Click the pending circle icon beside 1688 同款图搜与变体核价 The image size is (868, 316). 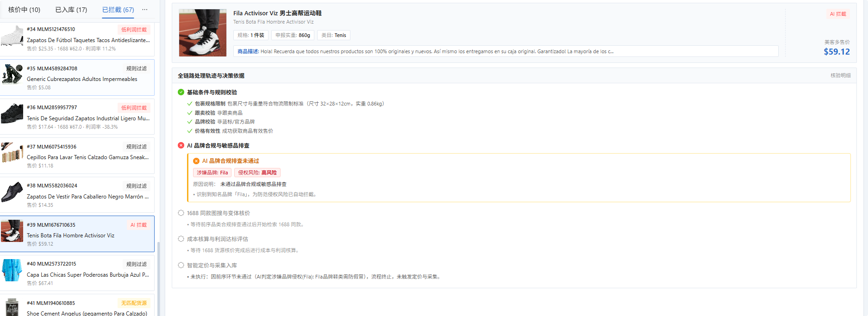coord(181,213)
